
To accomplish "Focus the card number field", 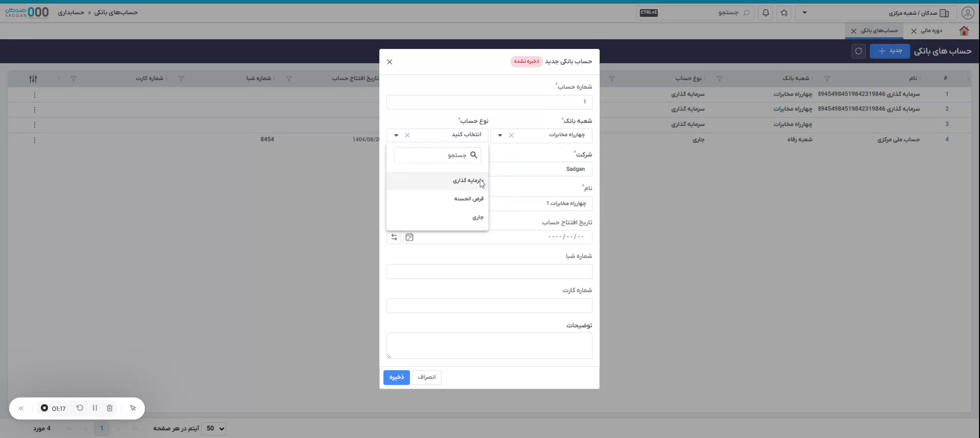I will pos(489,306).
